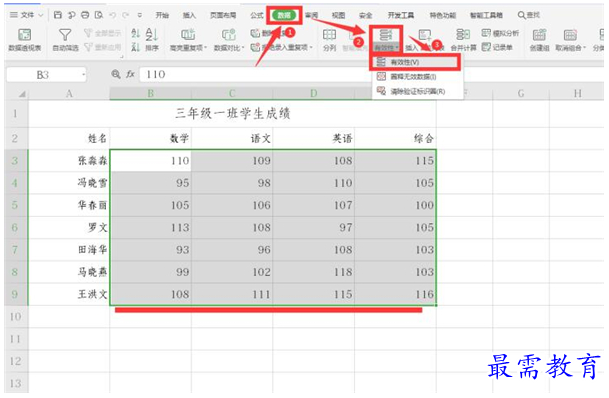The height and width of the screenshot is (398, 609).
Task: Open the 记录单 record form tool
Action: coord(497,47)
